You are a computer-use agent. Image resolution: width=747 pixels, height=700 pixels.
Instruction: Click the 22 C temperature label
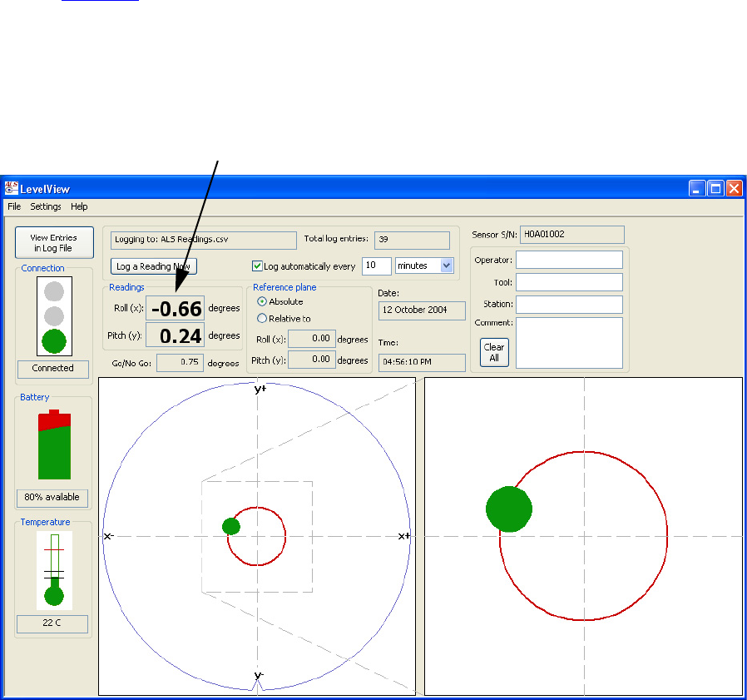click(x=52, y=623)
